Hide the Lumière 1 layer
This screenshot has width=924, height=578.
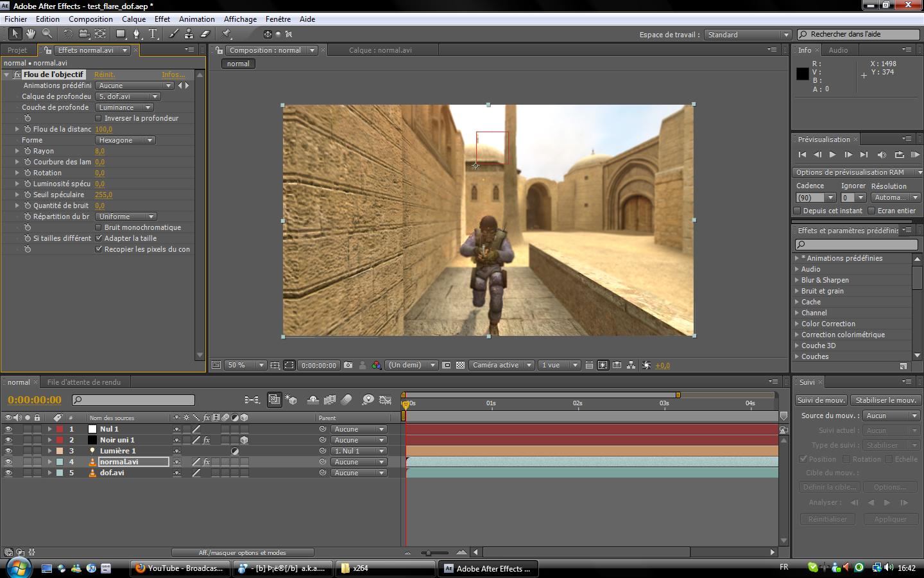8,451
